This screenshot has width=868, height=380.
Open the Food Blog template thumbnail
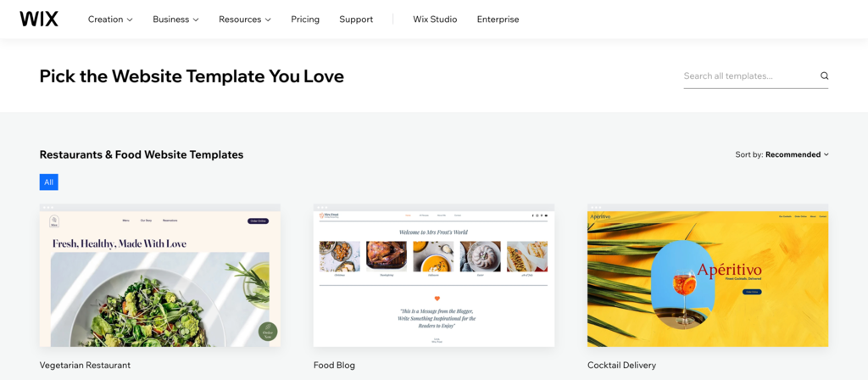click(x=434, y=276)
